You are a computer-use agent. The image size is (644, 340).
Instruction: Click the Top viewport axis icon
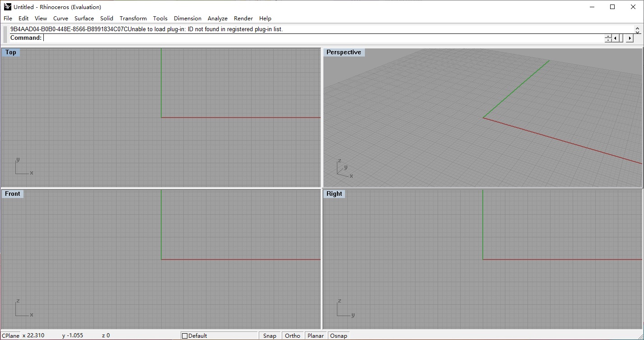[x=24, y=166]
